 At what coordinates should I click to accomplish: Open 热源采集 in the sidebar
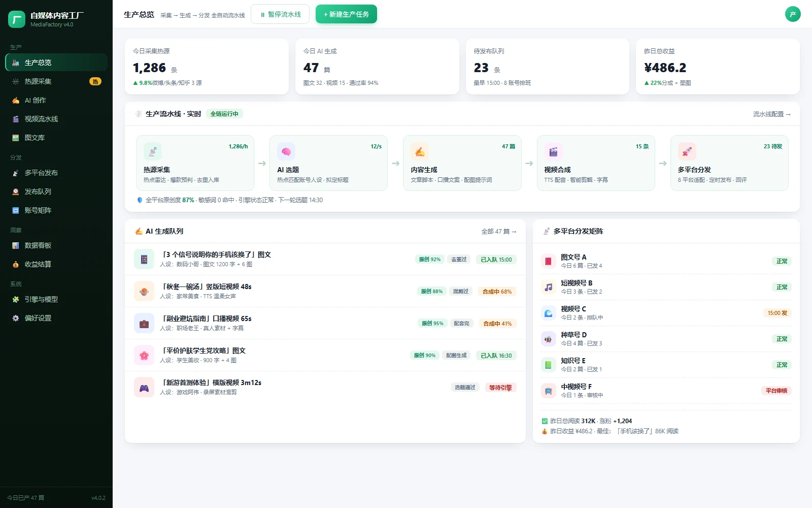(x=56, y=81)
